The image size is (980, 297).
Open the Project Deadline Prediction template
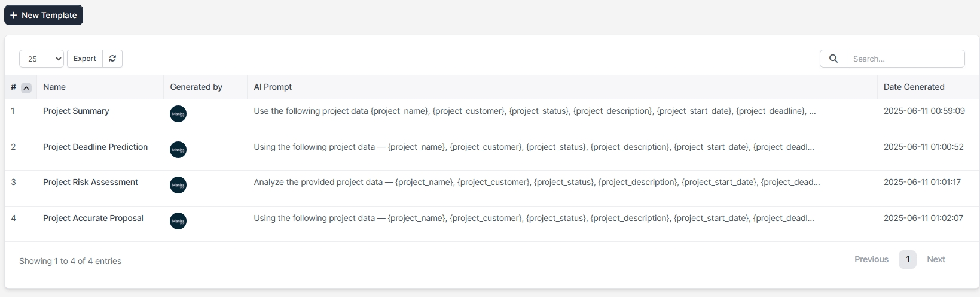click(95, 147)
